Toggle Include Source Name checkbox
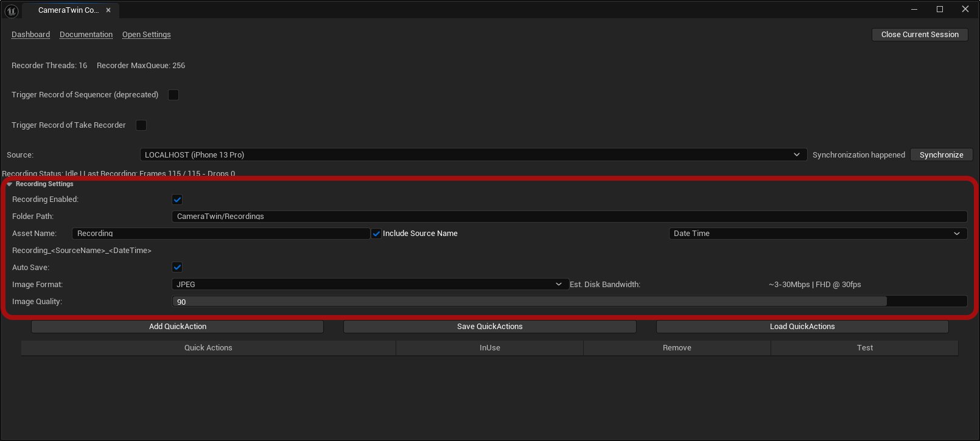This screenshot has height=441, width=980. click(377, 234)
